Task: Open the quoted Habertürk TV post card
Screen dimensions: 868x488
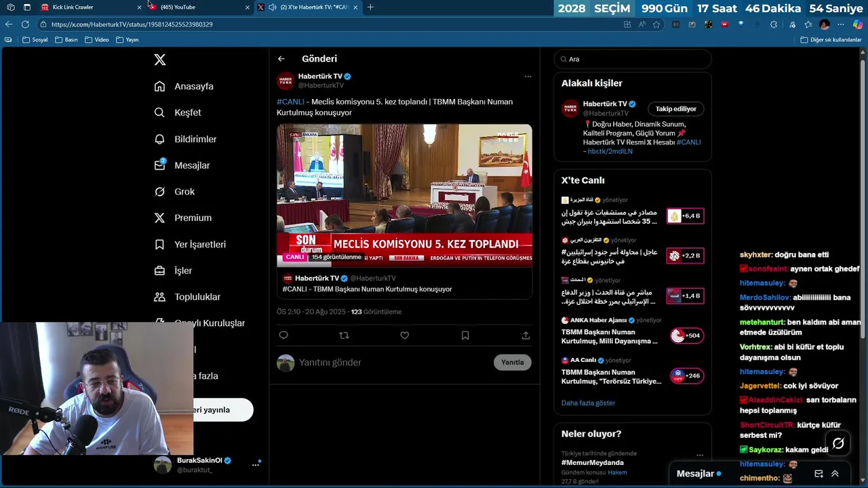Action: [404, 283]
